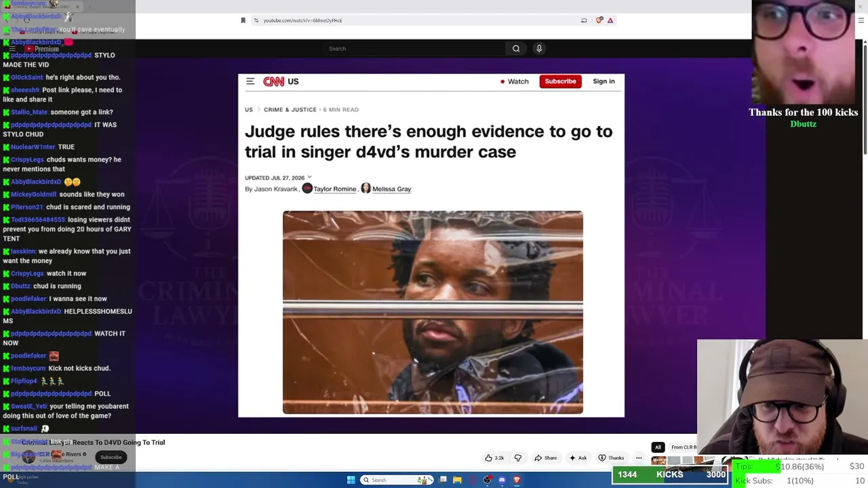Click the headline about d4vd's murder case
Screen dimensions: 868x488
(x=429, y=142)
